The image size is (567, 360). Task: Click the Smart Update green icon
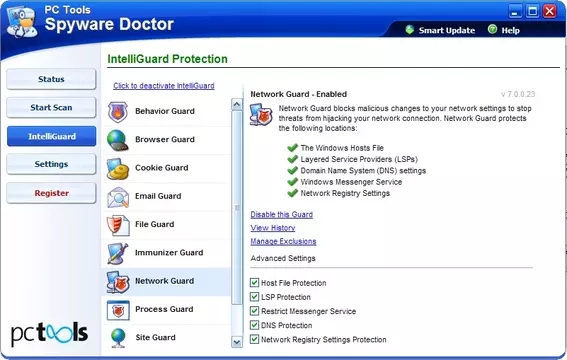tap(409, 30)
